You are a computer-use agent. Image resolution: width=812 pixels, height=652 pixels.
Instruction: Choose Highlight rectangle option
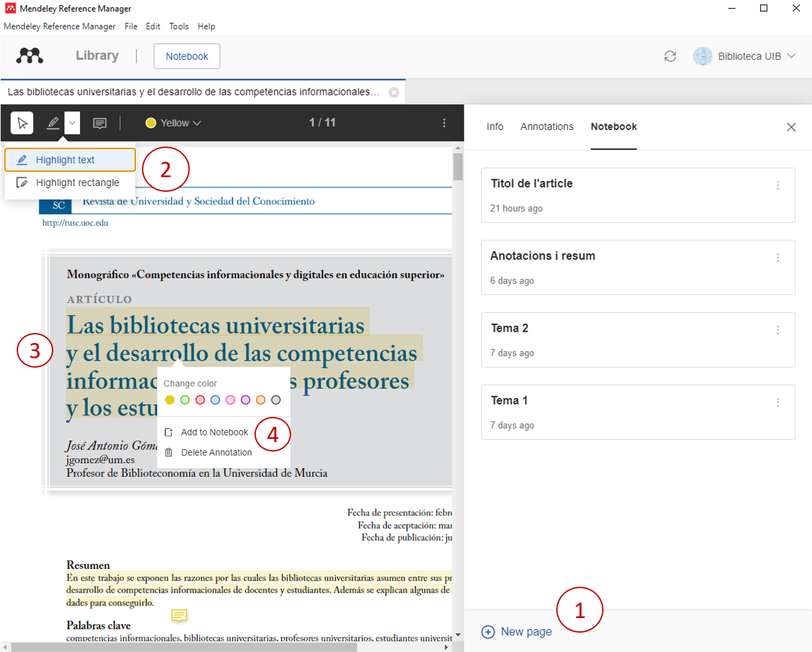(70, 182)
